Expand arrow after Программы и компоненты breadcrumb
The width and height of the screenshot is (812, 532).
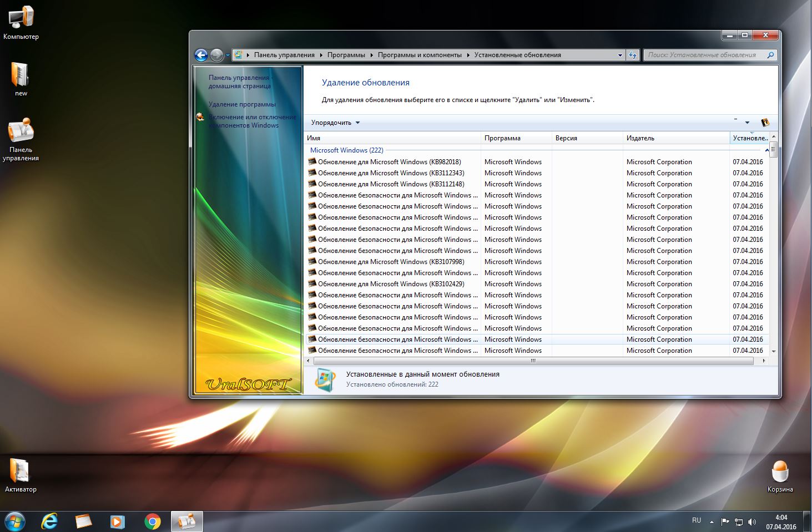click(468, 55)
